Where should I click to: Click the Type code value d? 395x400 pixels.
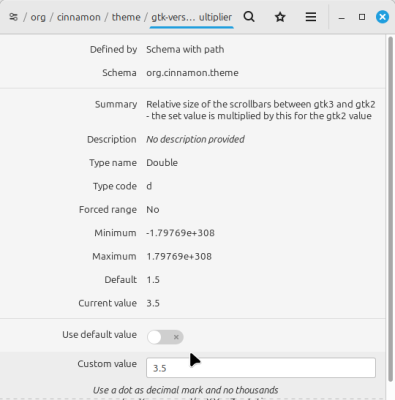[149, 186]
